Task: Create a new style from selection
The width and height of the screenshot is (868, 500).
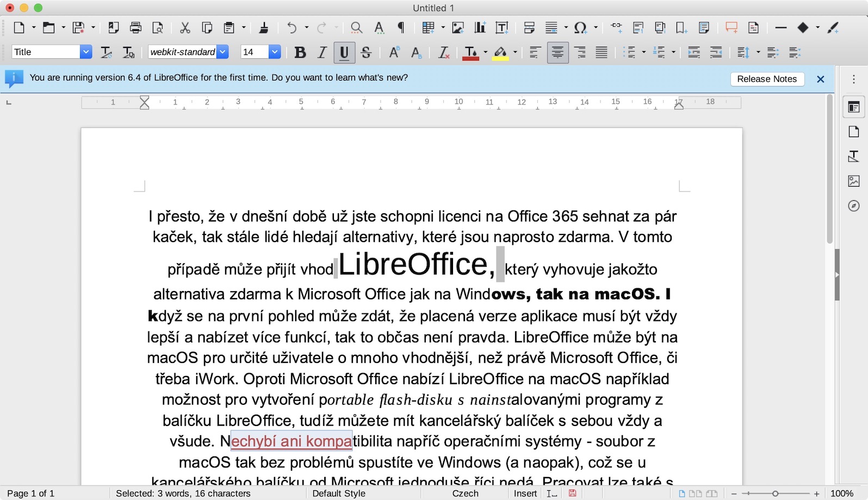Action: click(x=129, y=52)
